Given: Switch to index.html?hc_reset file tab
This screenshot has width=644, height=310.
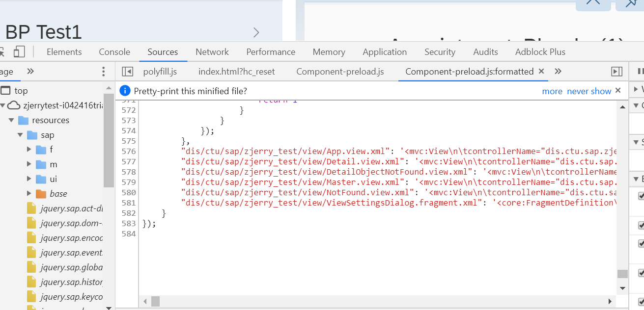Looking at the screenshot, I should point(237,72).
